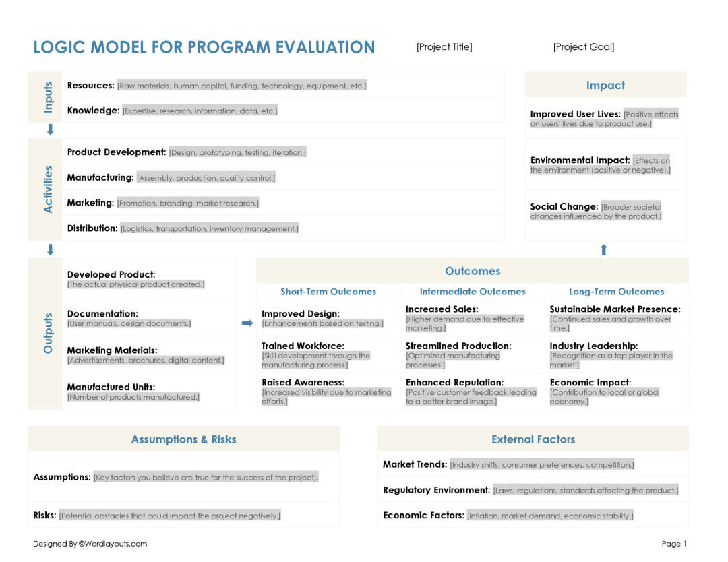Click the Market Trends placeholder text
This screenshot has width=728, height=562.
541,465
